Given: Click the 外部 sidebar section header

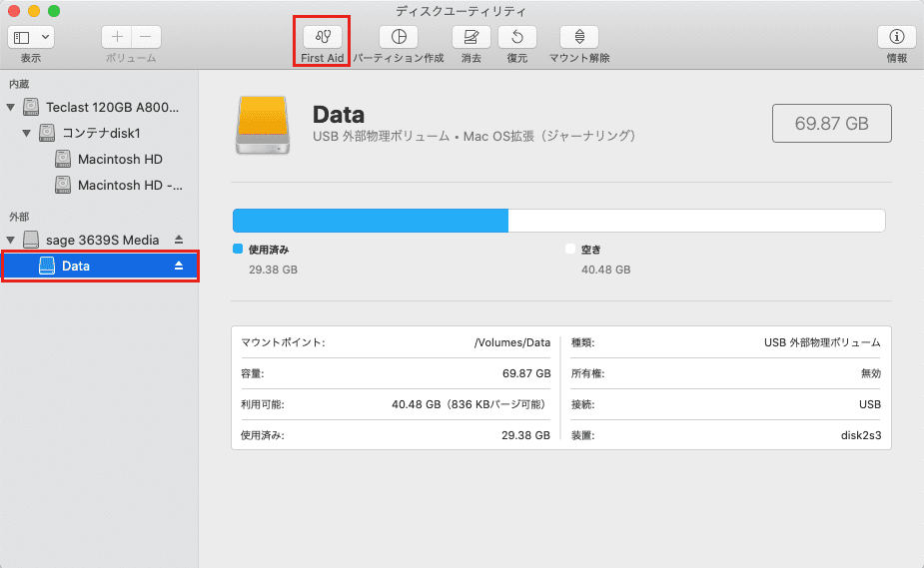Looking at the screenshot, I should point(19,217).
